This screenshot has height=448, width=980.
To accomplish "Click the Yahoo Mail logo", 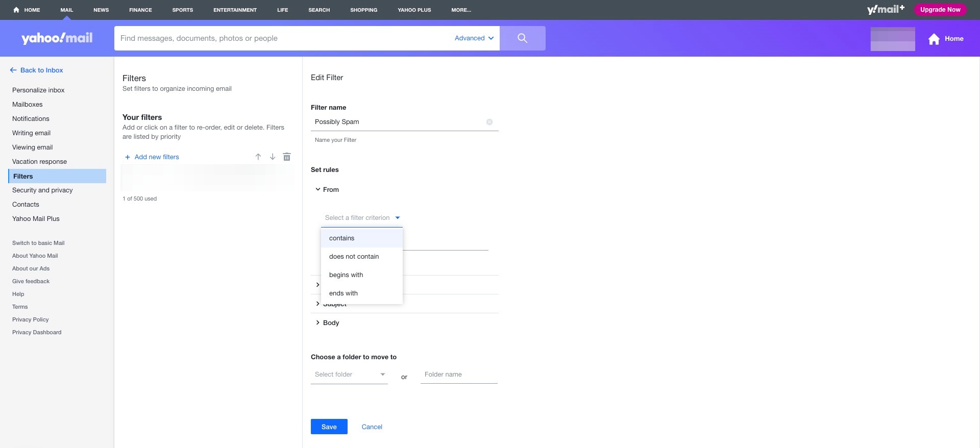I will point(57,38).
